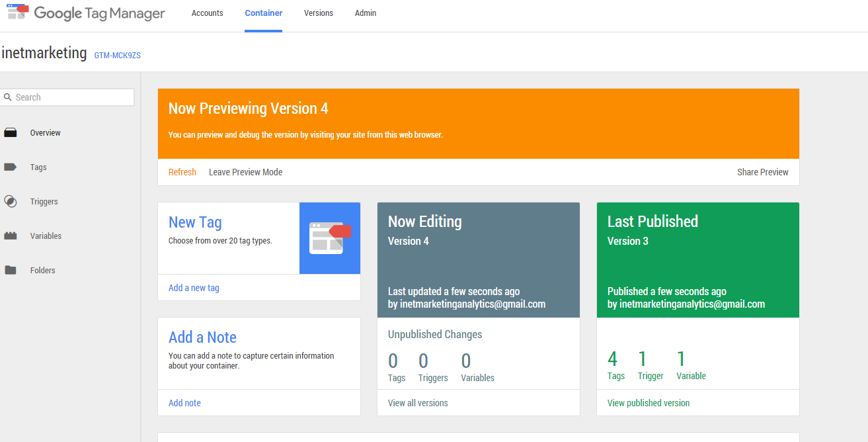This screenshot has width=868, height=442.
Task: Click 'Published a few seconds ago' text
Action: point(667,291)
